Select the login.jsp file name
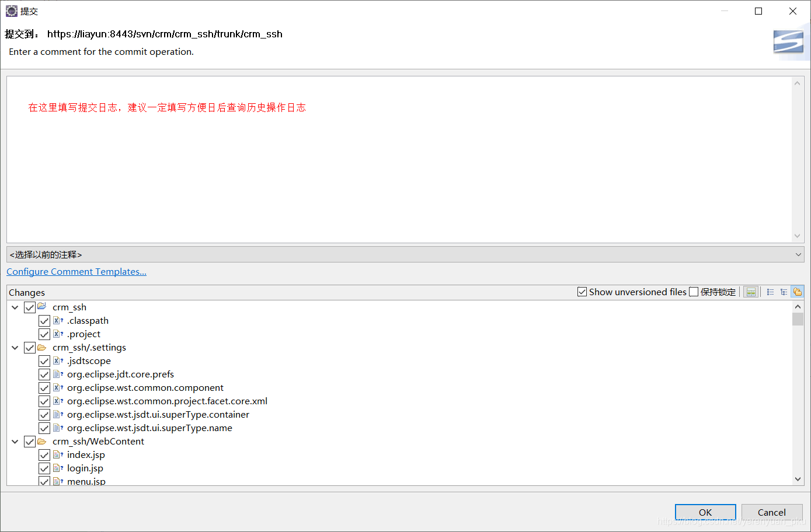811x532 pixels. pyautogui.click(x=85, y=468)
